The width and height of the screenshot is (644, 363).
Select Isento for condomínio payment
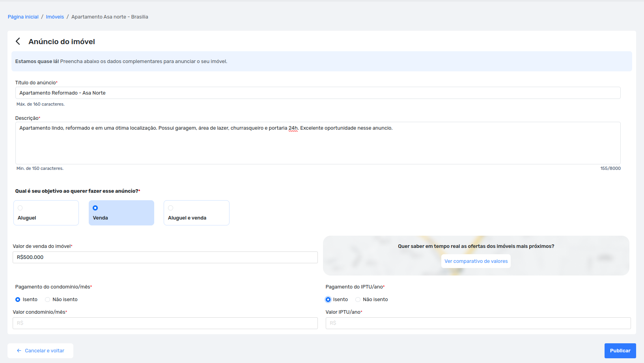(x=18, y=300)
